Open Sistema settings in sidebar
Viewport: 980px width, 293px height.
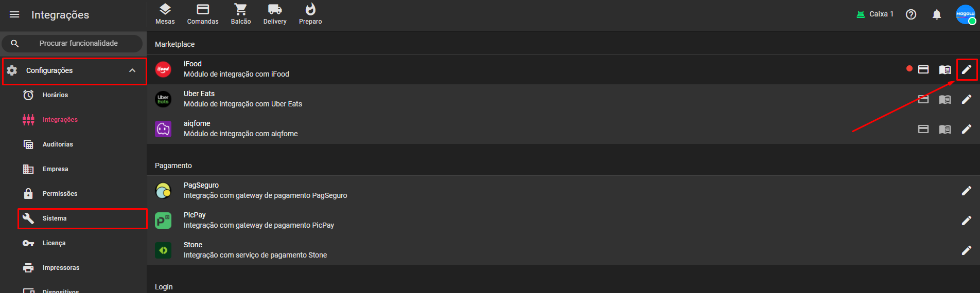pyautogui.click(x=55, y=218)
